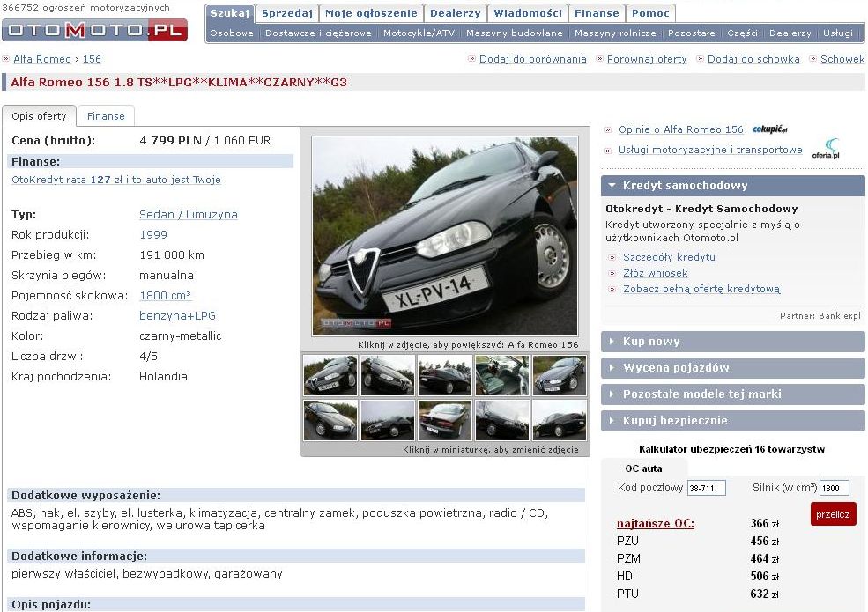Select Pozostałe category
The image size is (868, 612).
pos(692,33)
